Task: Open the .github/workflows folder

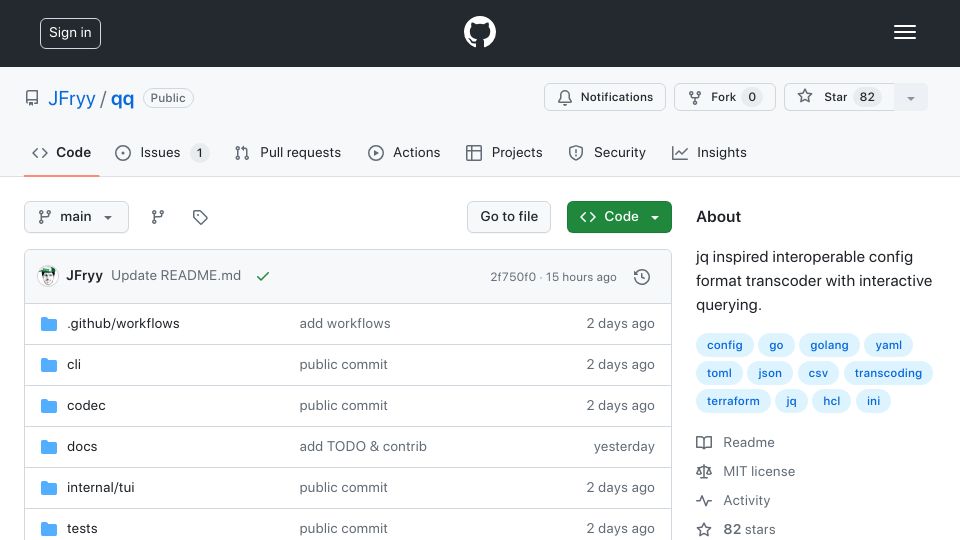Action: tap(123, 323)
